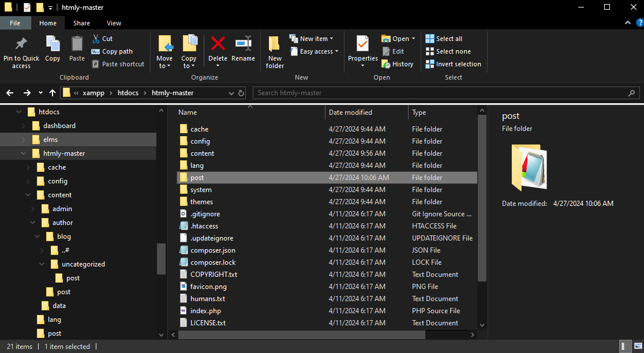Click the Pin to Quick access icon
Screen dimensions: 644x353
(x=21, y=51)
